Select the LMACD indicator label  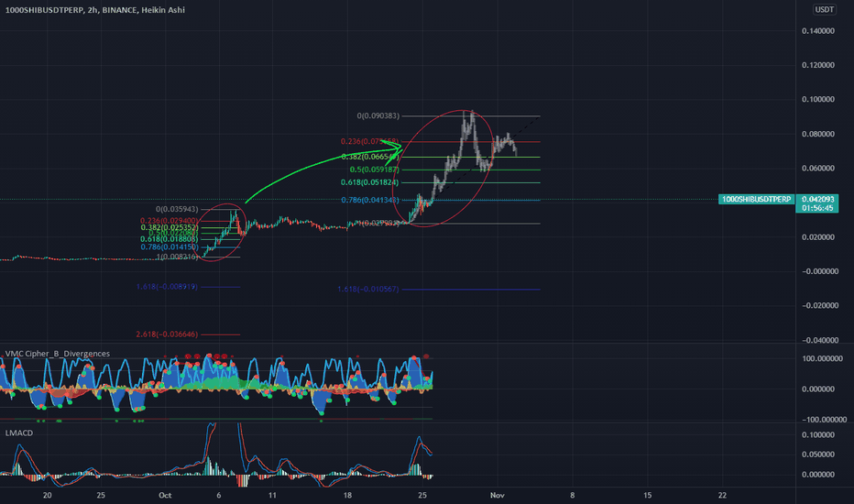(19, 433)
